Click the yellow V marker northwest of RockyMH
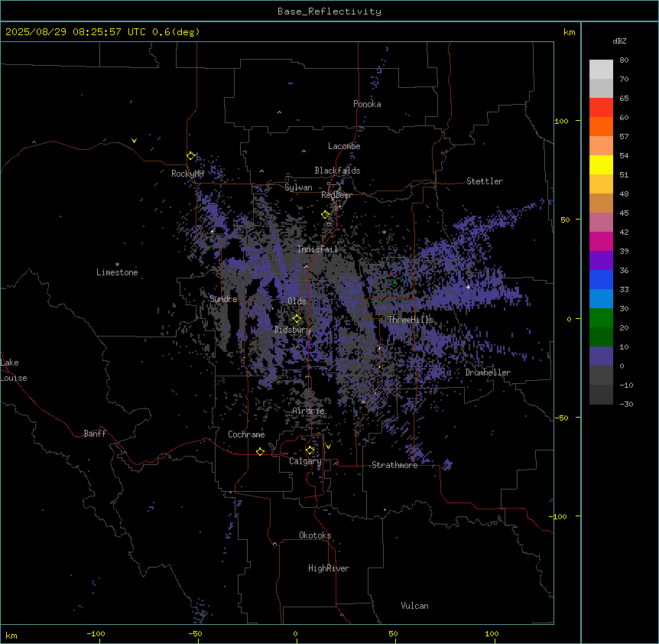The height and width of the screenshot is (644, 659). pos(134,141)
